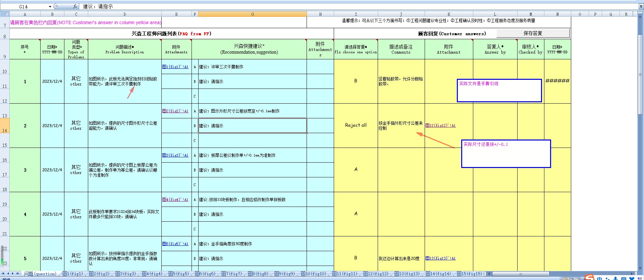Go to previous sheet tab arrow
This screenshot has width=644, height=280.
[8, 274]
